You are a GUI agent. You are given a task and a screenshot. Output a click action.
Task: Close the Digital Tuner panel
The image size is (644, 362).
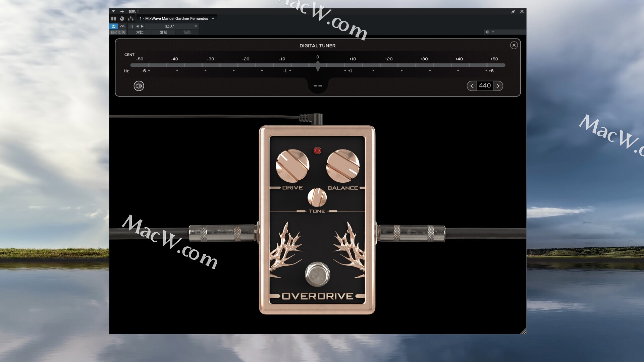514,45
